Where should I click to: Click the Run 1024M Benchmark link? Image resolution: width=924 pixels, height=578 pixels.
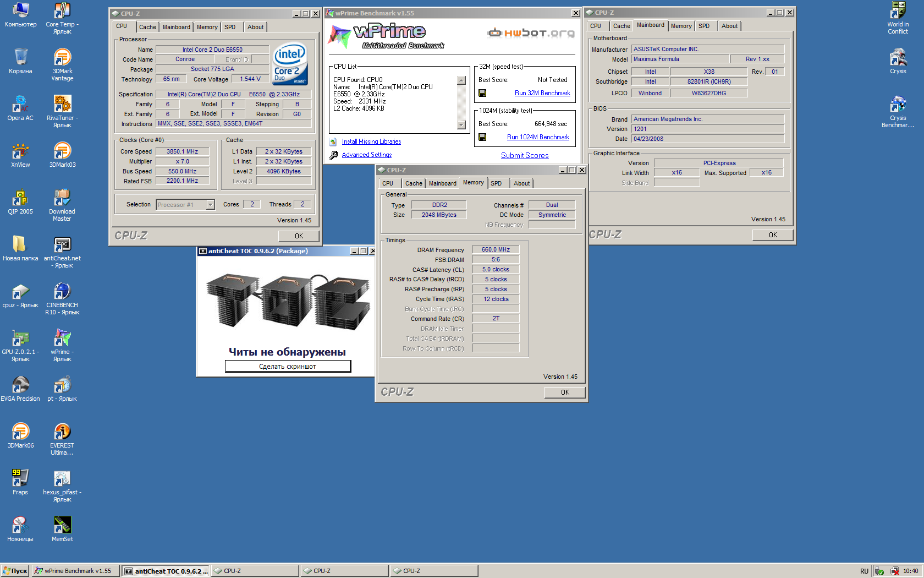pyautogui.click(x=538, y=137)
